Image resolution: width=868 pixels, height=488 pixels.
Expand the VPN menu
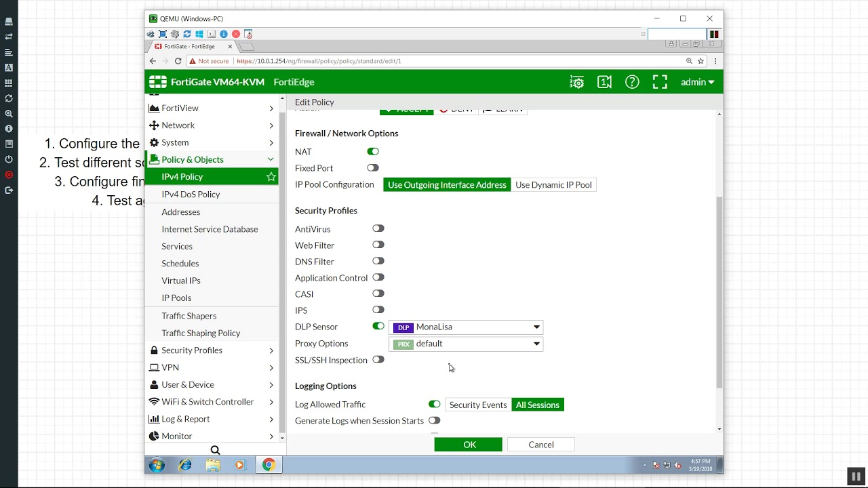213,367
